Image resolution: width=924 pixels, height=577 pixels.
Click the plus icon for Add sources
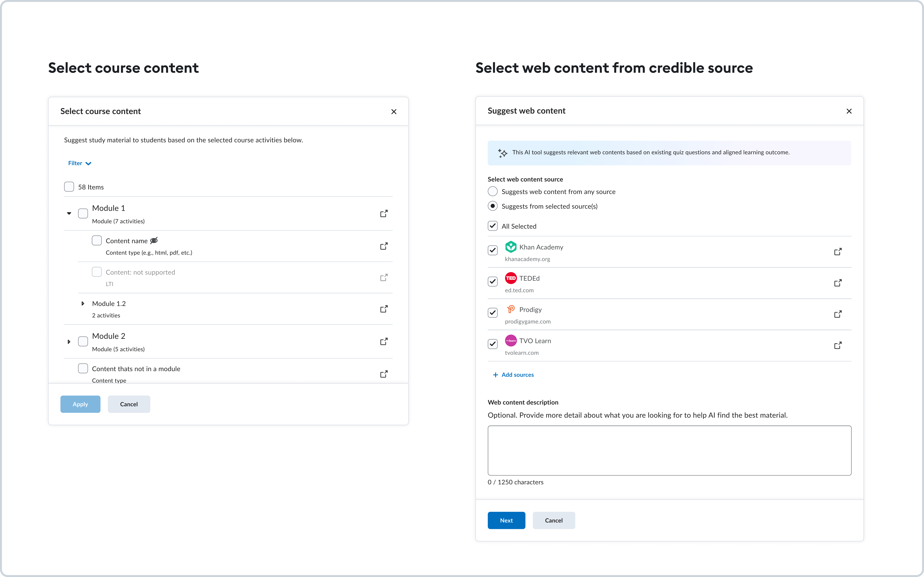coord(496,375)
